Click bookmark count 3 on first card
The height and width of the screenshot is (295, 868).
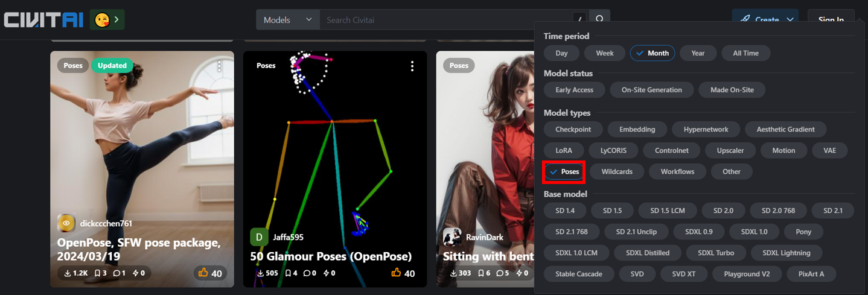click(x=100, y=273)
